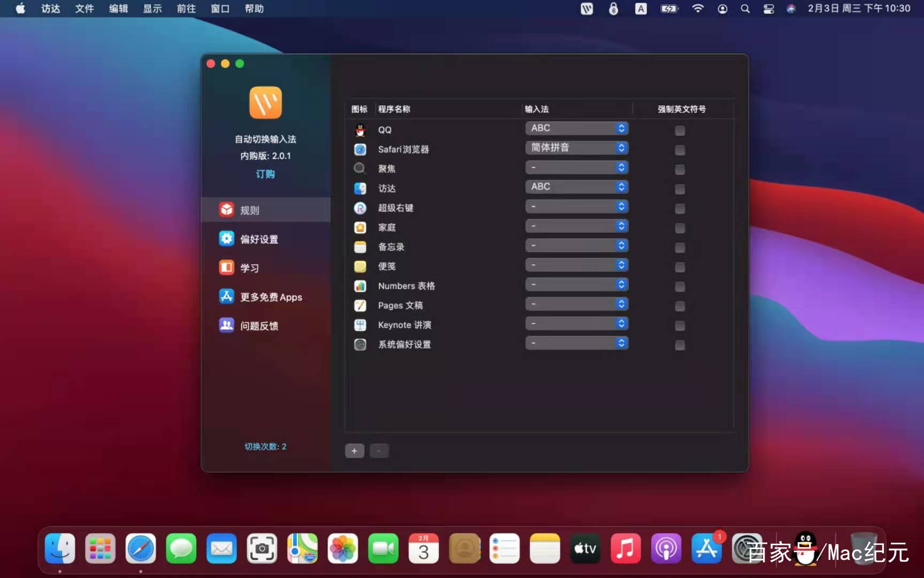Open the input method dropdown for 访达
This screenshot has width=924, height=578.
(x=576, y=187)
